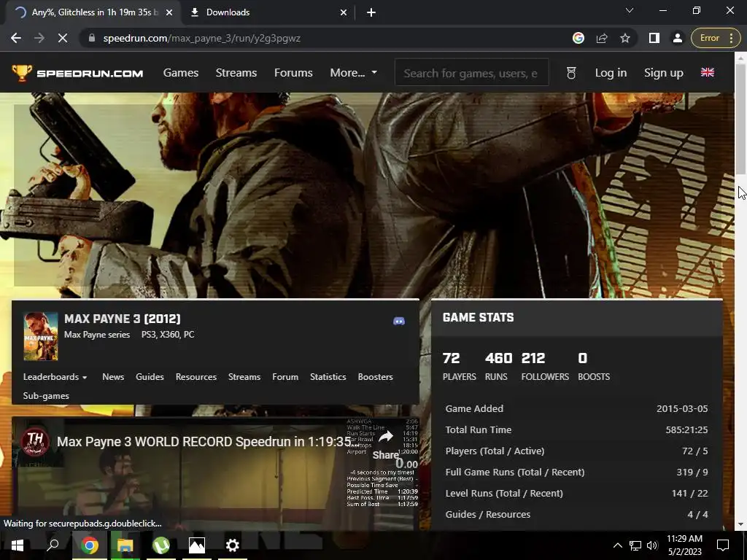Open a new browser tab
Viewport: 747px width, 560px height.
click(x=371, y=12)
